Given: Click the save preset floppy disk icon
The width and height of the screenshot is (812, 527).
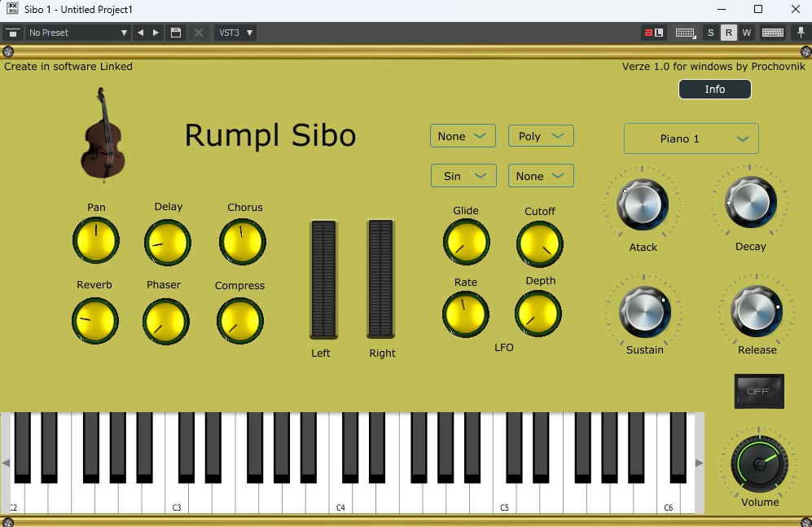Looking at the screenshot, I should coord(175,33).
